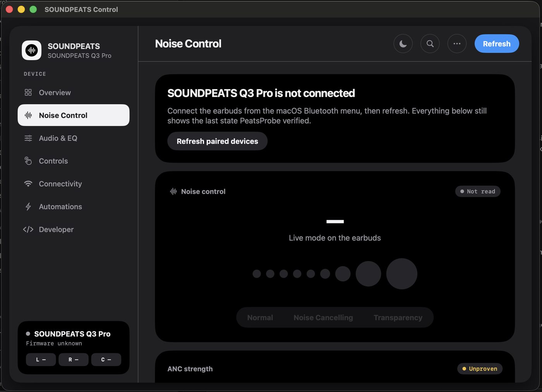Click the Not read status badge
Screen dimensions: 542x392
478,191
